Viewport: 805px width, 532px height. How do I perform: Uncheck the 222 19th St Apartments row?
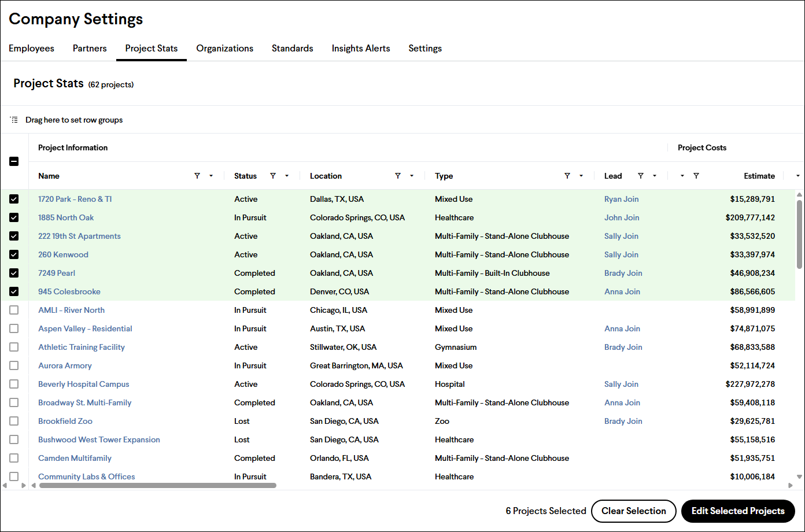click(x=14, y=236)
